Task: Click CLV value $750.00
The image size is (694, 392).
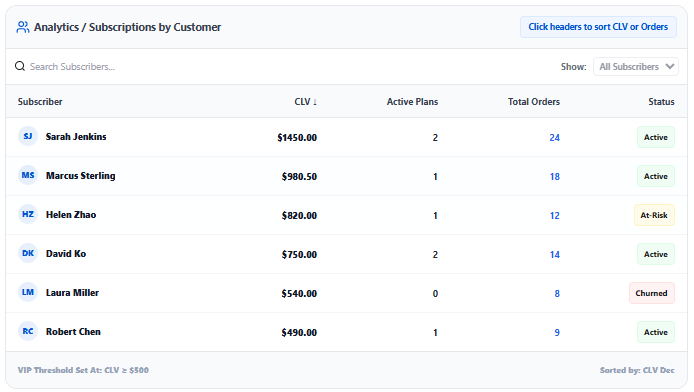Action: coord(299,254)
